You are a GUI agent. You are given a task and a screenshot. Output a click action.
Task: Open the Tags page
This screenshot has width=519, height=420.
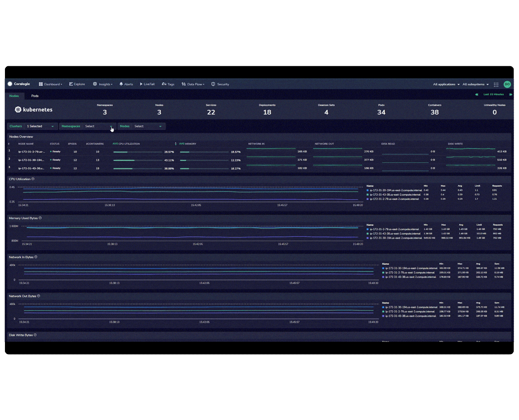[x=168, y=84]
